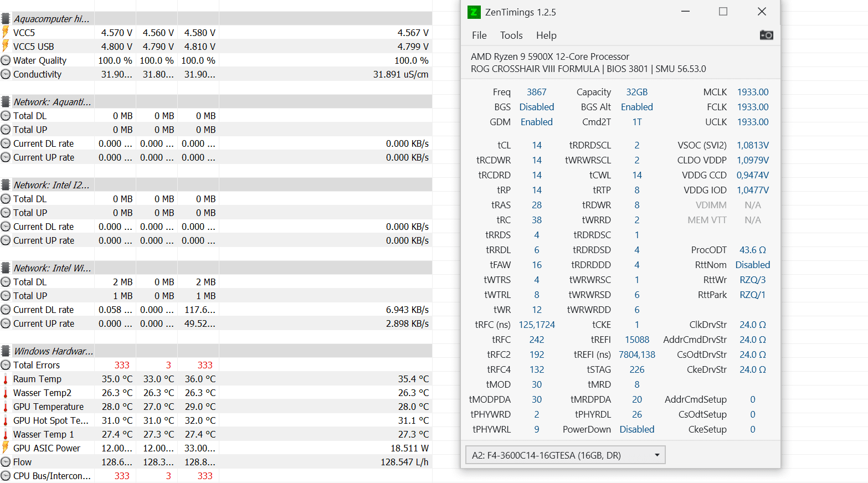Click the Flow average value 128.547 L/h
868x483 pixels.
coord(404,462)
